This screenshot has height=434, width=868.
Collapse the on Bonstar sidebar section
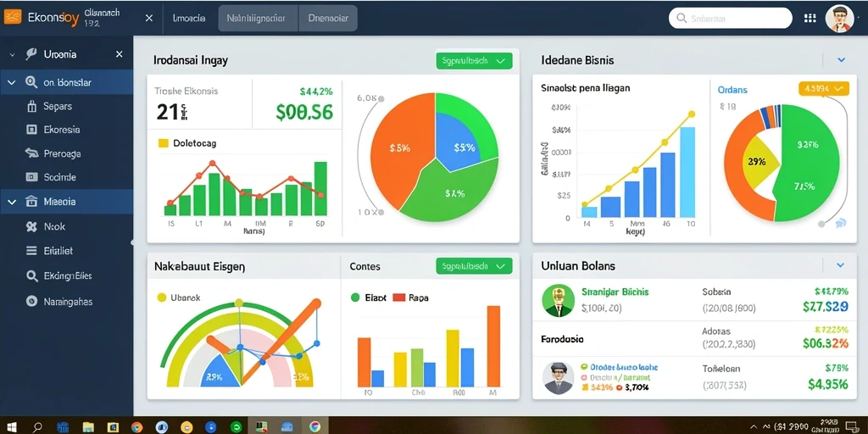point(11,82)
